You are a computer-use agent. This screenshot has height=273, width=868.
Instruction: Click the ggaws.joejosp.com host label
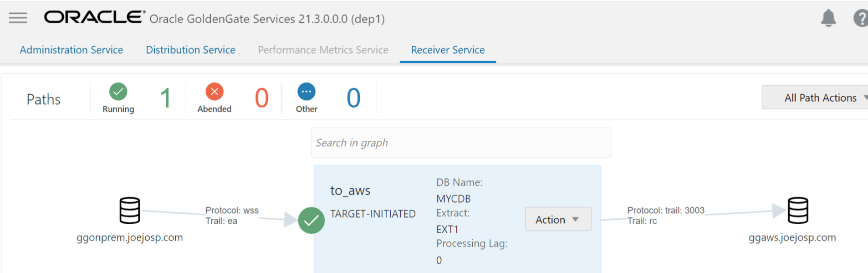(x=792, y=237)
